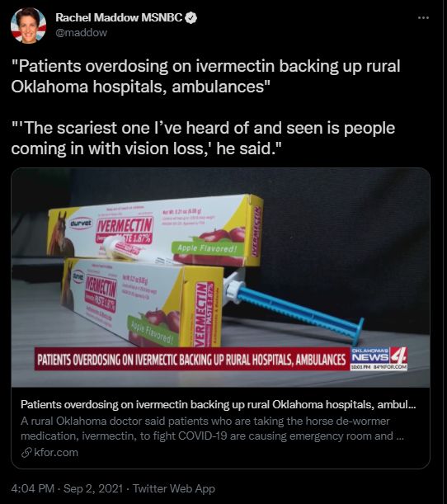Click the Rachel Maddow MSNBC display name

coord(119,17)
